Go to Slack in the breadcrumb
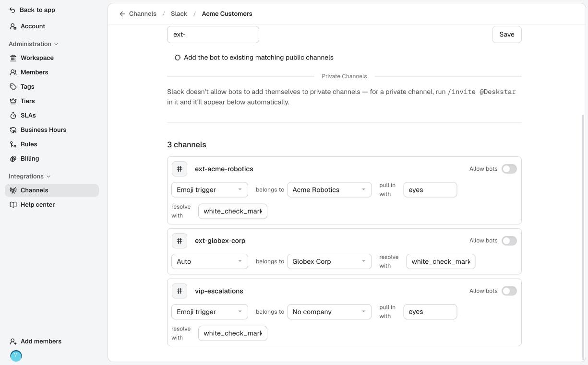Screen dimensions: 588x365 (x=179, y=14)
